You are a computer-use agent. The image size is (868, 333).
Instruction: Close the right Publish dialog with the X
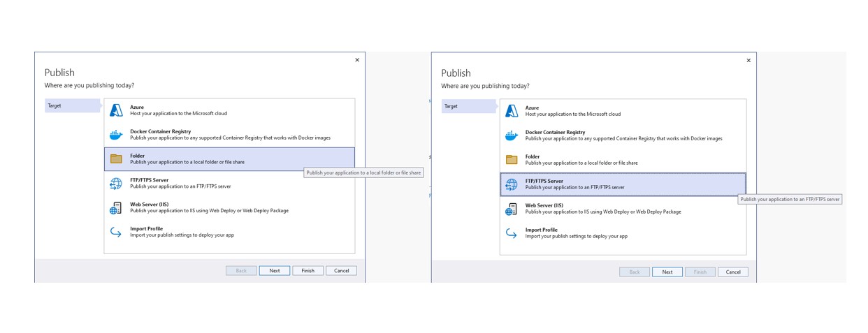coord(748,61)
